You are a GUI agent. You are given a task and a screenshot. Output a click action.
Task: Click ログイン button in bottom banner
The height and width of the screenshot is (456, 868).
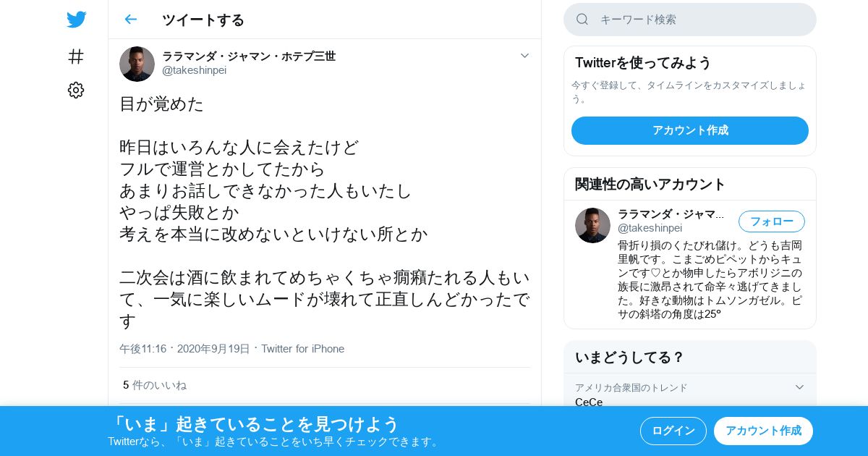(x=673, y=431)
